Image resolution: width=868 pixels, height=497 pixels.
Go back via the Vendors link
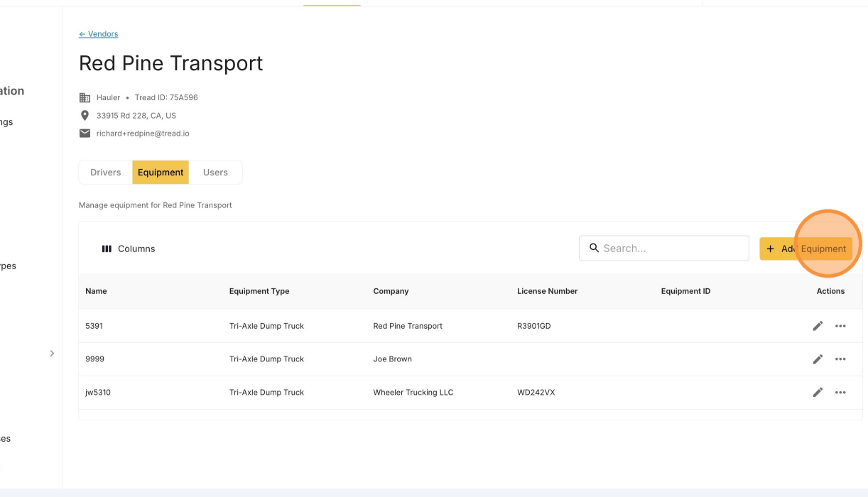pos(98,34)
